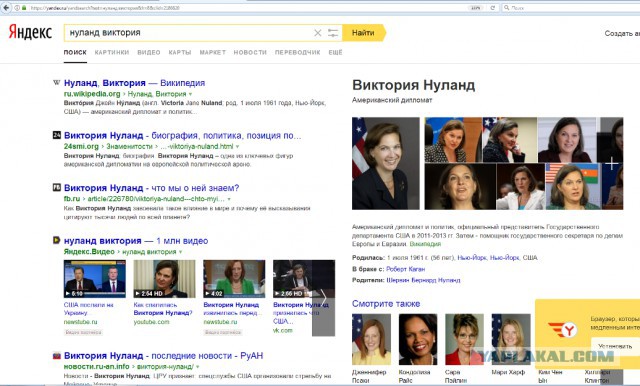
Task: Open dropdown arrow next to ru.wikipedia.org result
Action: pos(190,94)
